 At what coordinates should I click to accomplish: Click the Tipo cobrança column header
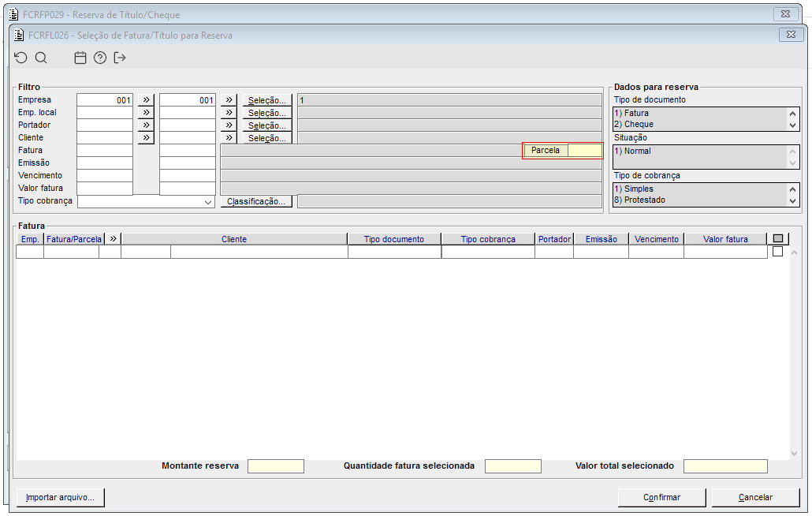coord(488,239)
